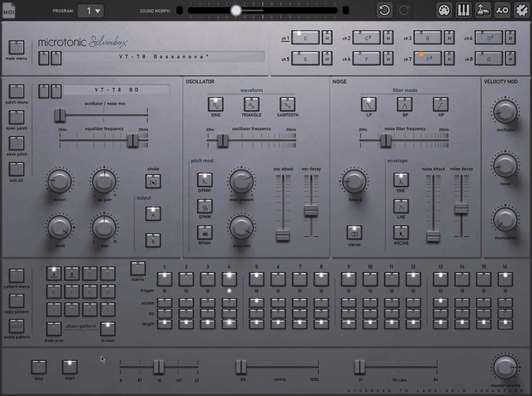532x396 pixels.
Task: Select output B button
Action: click(x=153, y=240)
